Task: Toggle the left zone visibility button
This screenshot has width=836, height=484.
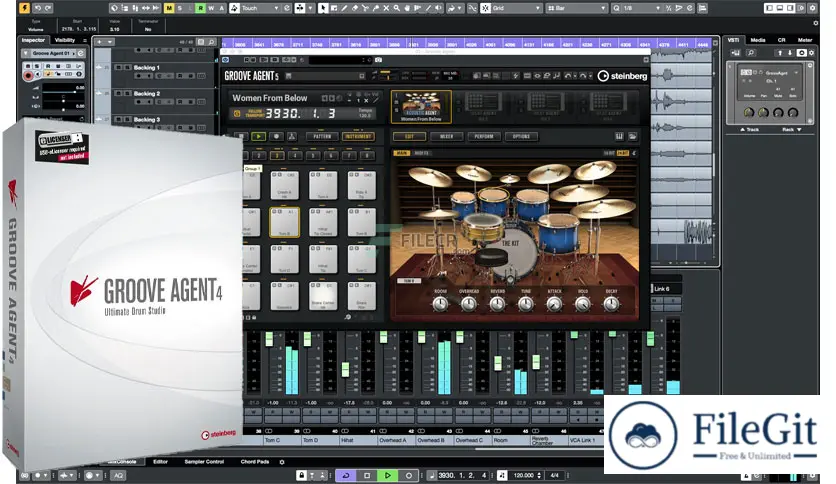Action: coord(769,8)
